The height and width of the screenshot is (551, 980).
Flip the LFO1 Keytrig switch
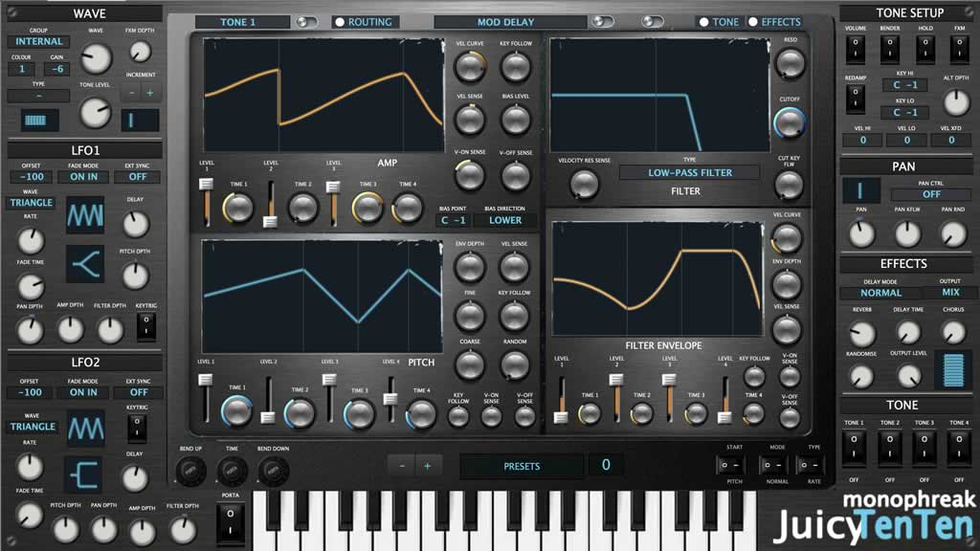[145, 327]
